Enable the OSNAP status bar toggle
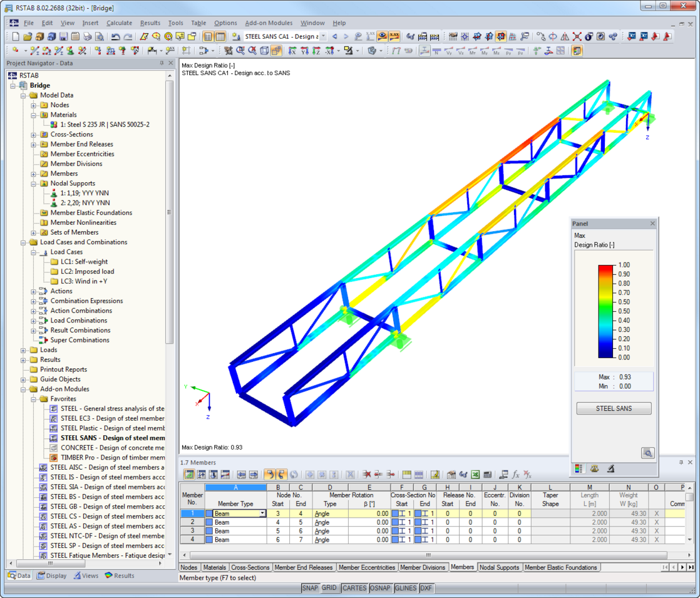The width and height of the screenshot is (700, 598). 380,588
